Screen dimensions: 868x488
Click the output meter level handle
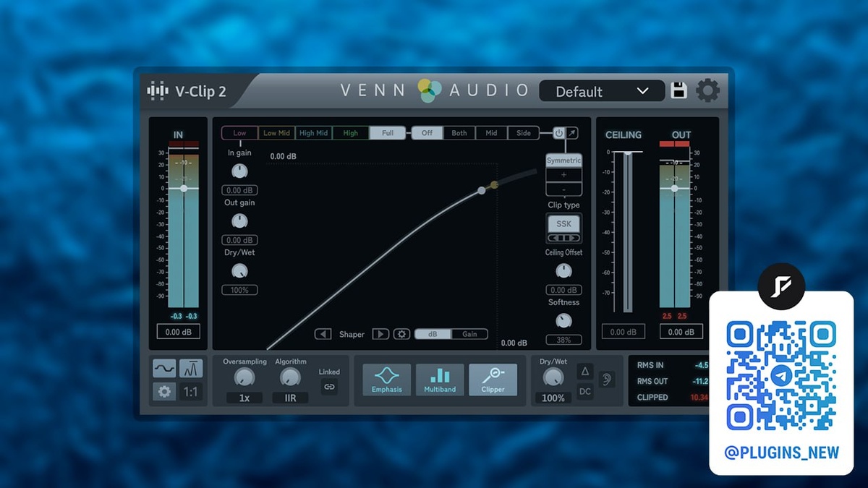[674, 188]
